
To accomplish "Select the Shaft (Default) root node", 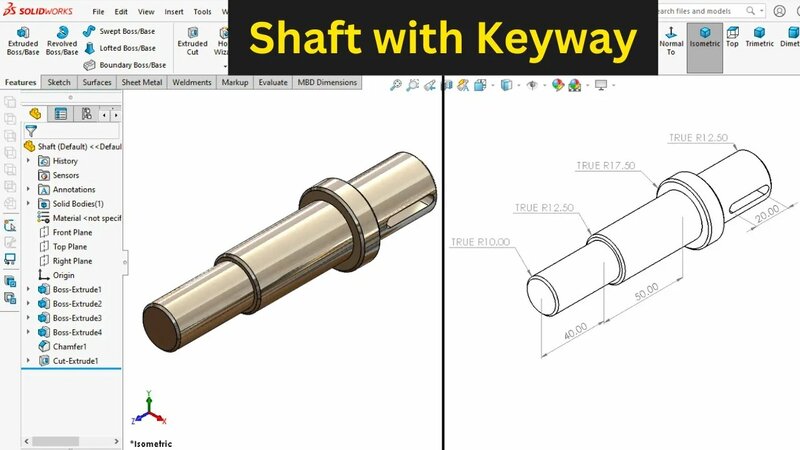I will pos(73,146).
